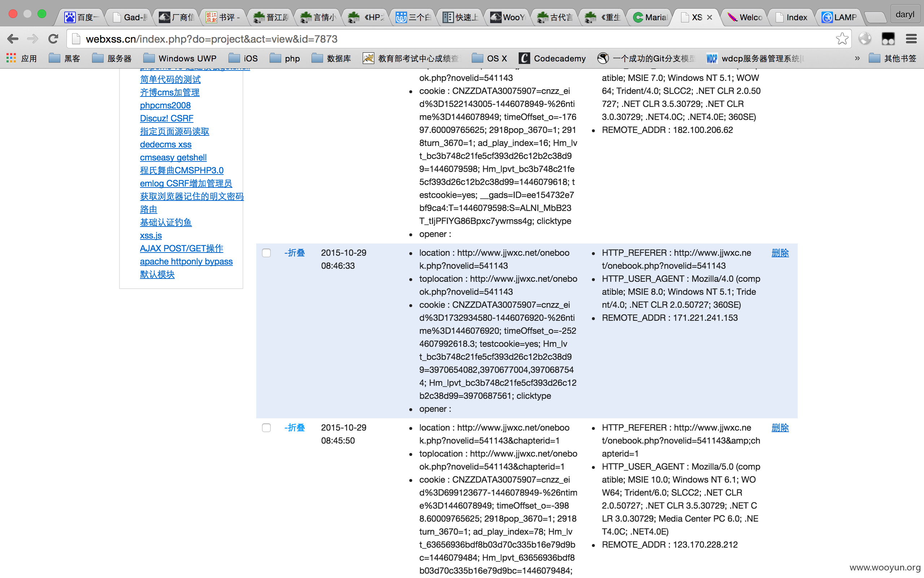Open the 一个成功的Git分支模型 bookmark

click(646, 59)
